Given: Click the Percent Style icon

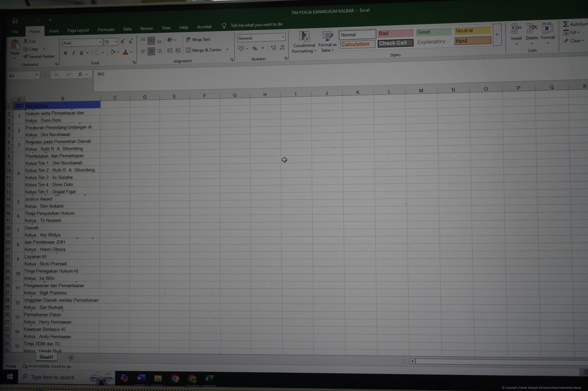Looking at the screenshot, I should tap(254, 49).
